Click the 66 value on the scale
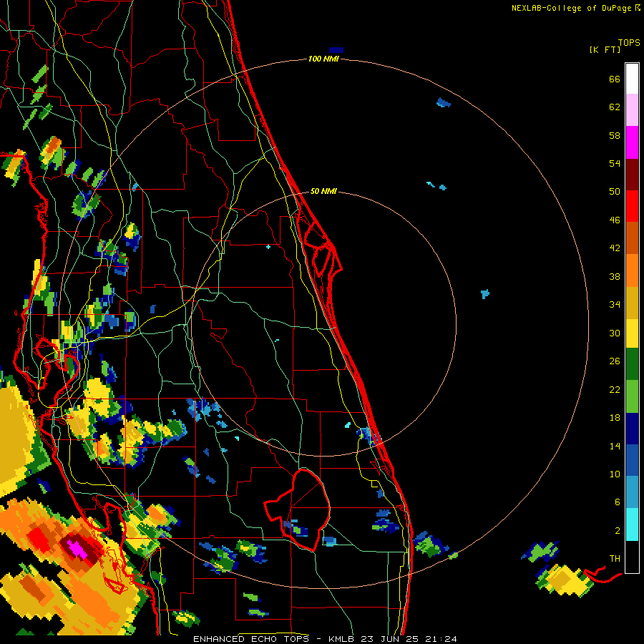The height and width of the screenshot is (644, 644). click(x=615, y=79)
